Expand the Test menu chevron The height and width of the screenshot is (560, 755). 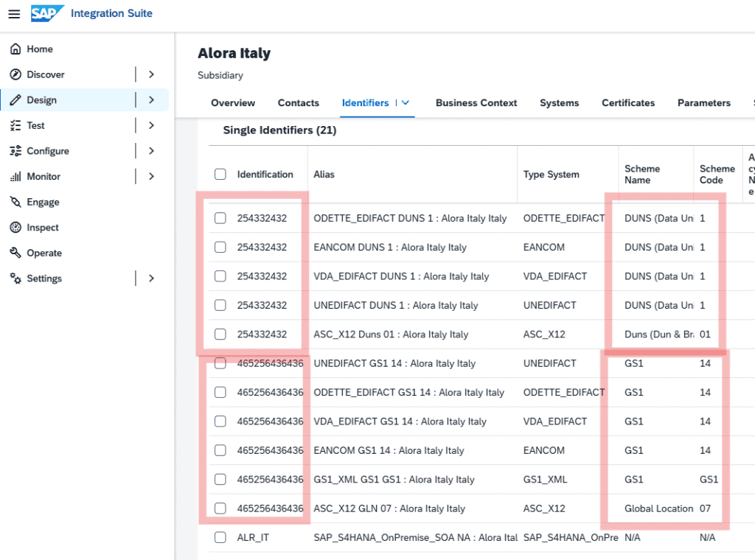pyautogui.click(x=152, y=125)
